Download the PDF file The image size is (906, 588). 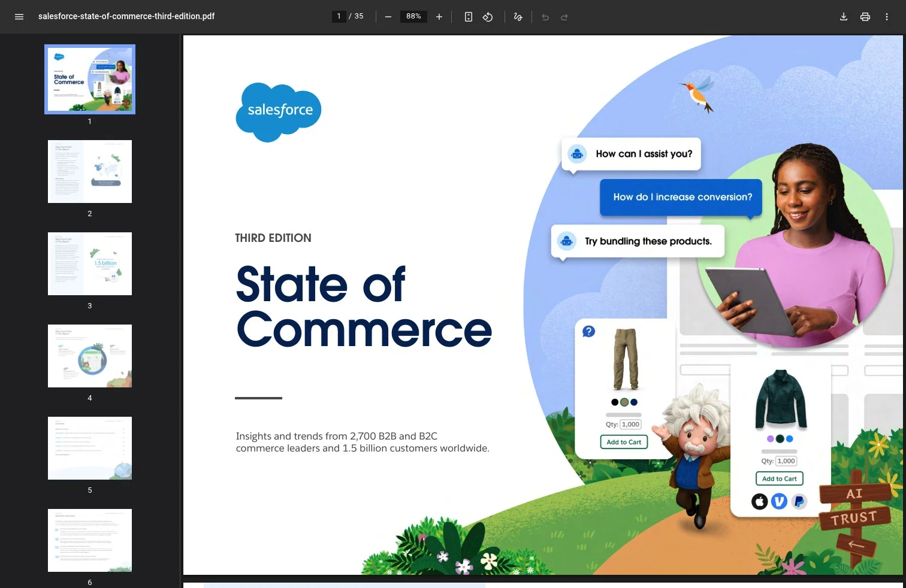click(844, 17)
